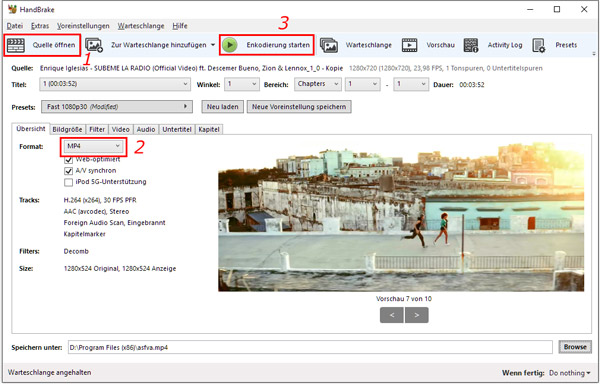The image size is (600, 384).
Task: Open the Voreinstellungen menu
Action: point(83,26)
